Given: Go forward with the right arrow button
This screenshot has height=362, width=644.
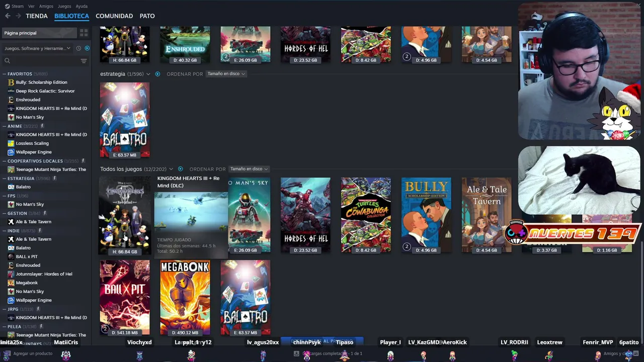Looking at the screenshot, I should [18, 16].
